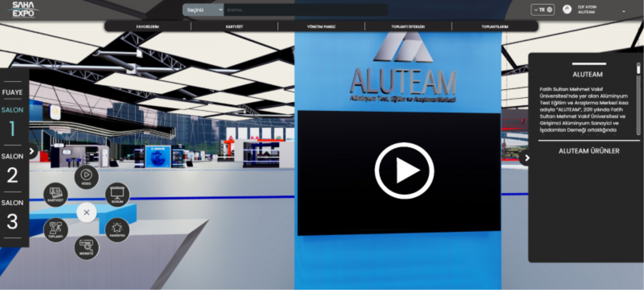This screenshot has height=290, width=644.
Task: Go to Fuaye in side navigation
Action: point(12,92)
